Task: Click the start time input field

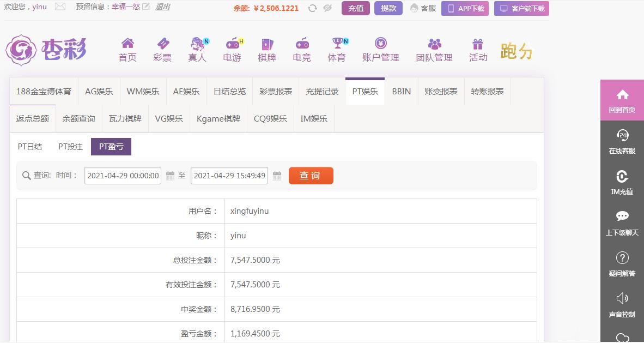Action: [x=123, y=176]
